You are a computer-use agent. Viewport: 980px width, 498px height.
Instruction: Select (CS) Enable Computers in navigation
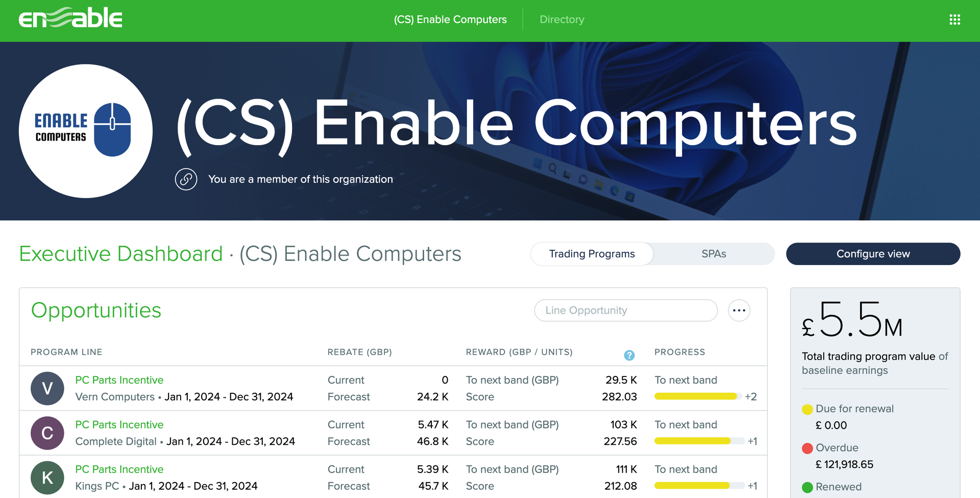(451, 19)
